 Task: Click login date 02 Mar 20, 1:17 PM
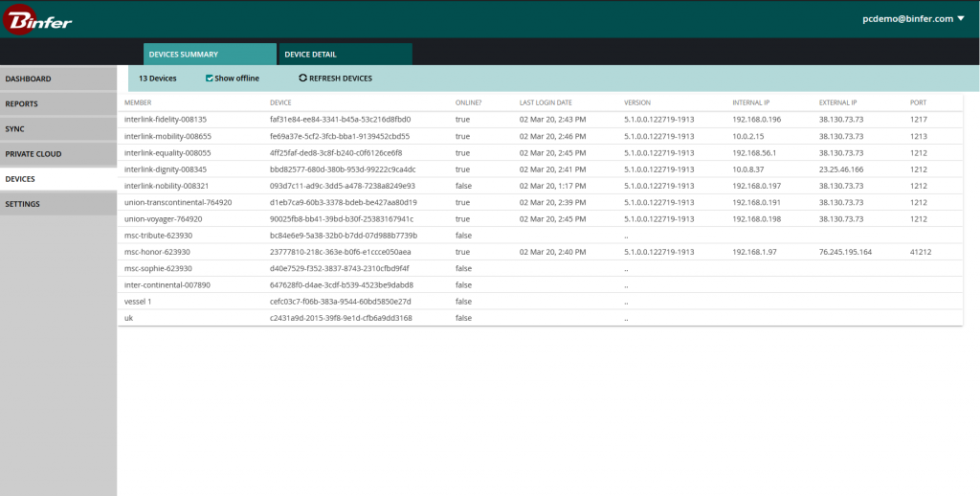click(x=552, y=186)
